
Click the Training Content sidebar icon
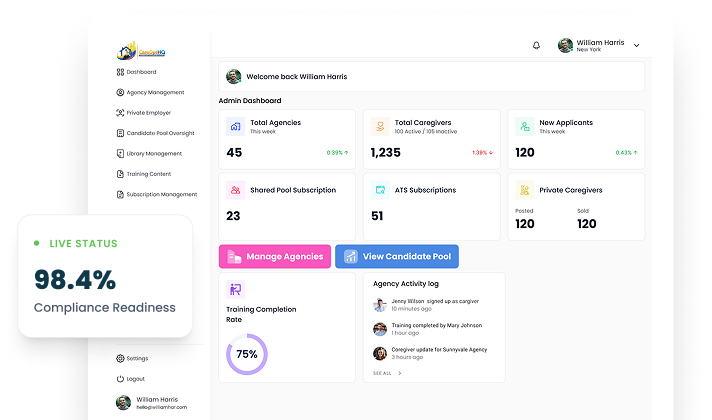click(x=120, y=174)
